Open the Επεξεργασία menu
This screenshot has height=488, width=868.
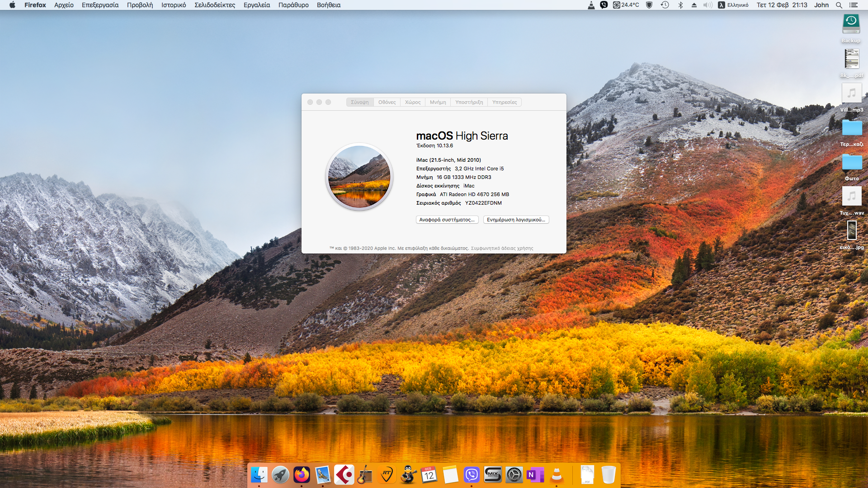[100, 5]
